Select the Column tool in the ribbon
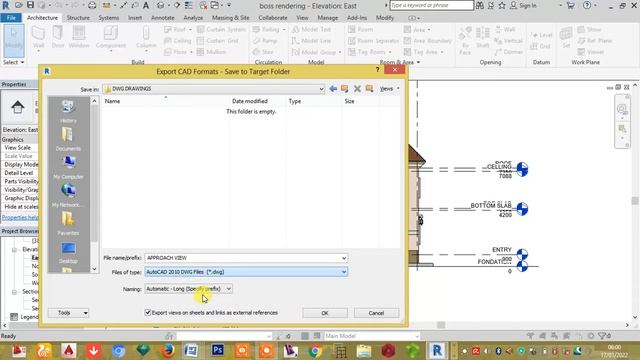 [x=146, y=38]
